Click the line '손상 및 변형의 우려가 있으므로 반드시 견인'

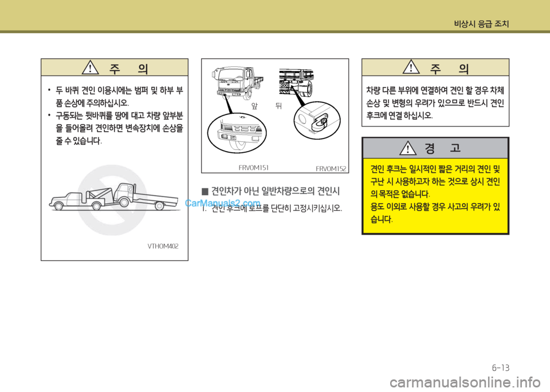[x=435, y=103]
